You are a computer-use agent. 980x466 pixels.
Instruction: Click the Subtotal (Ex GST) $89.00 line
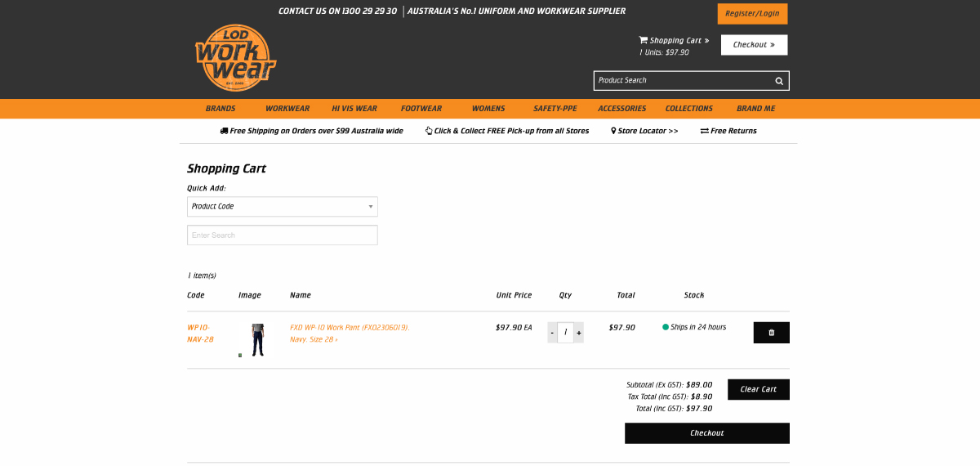tap(670, 384)
